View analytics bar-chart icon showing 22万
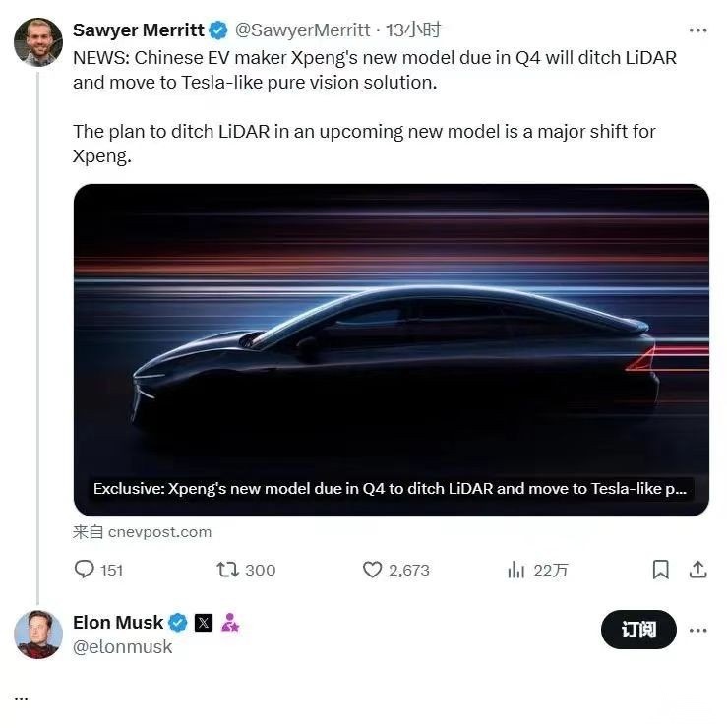This screenshot has width=727, height=728. [x=515, y=570]
